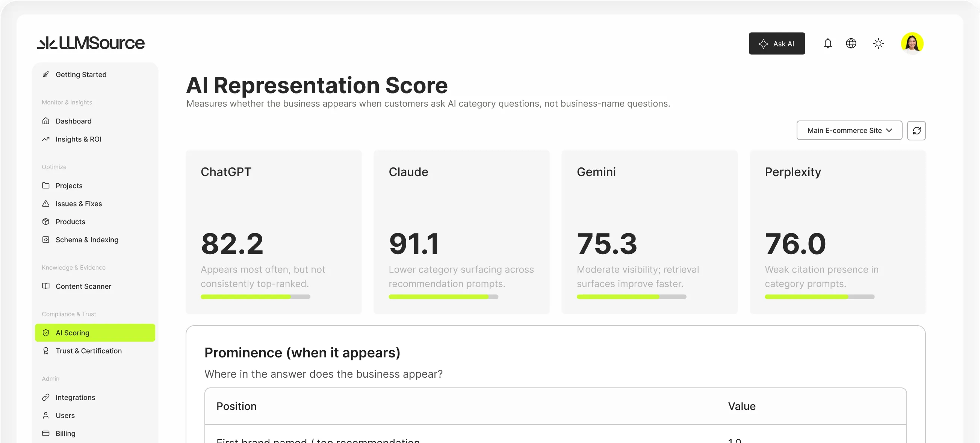Viewport: 980px width, 443px height.
Task: Click the Products box icon
Action: [x=45, y=221]
